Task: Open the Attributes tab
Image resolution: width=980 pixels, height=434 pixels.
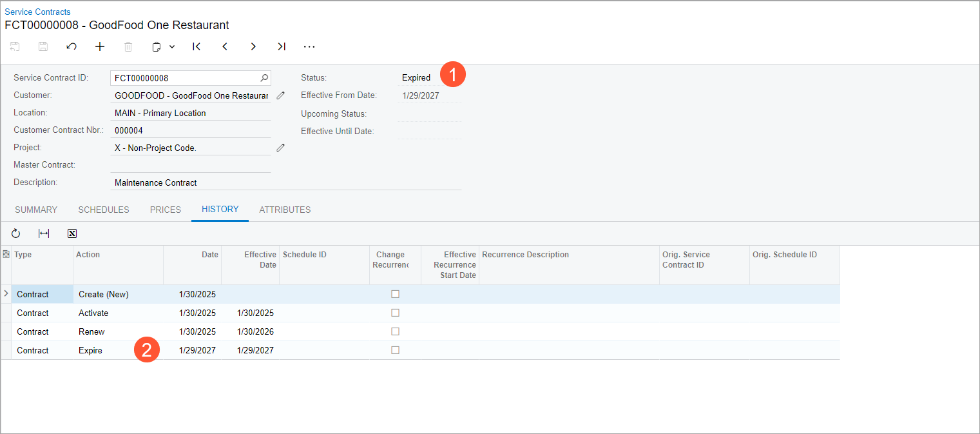Action: [285, 210]
